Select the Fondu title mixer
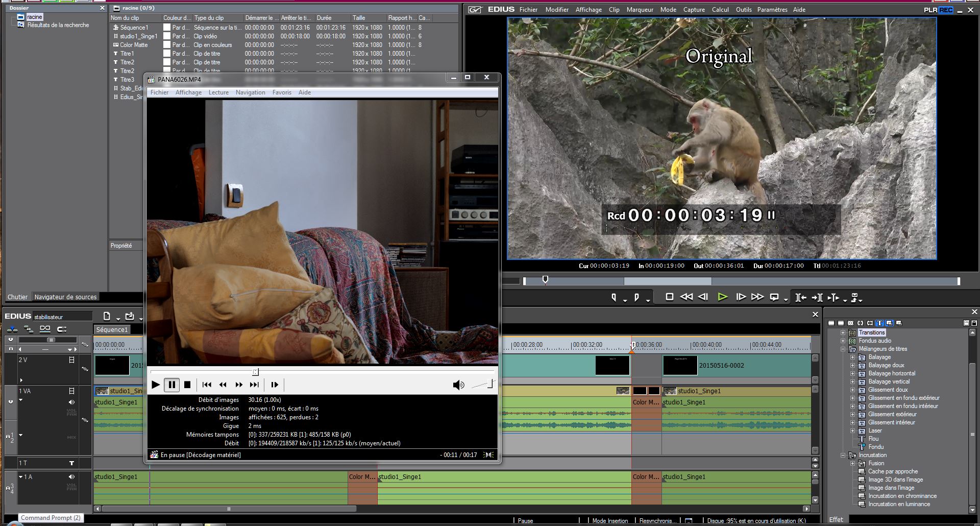Viewport: 980px width, 526px height. click(876, 447)
